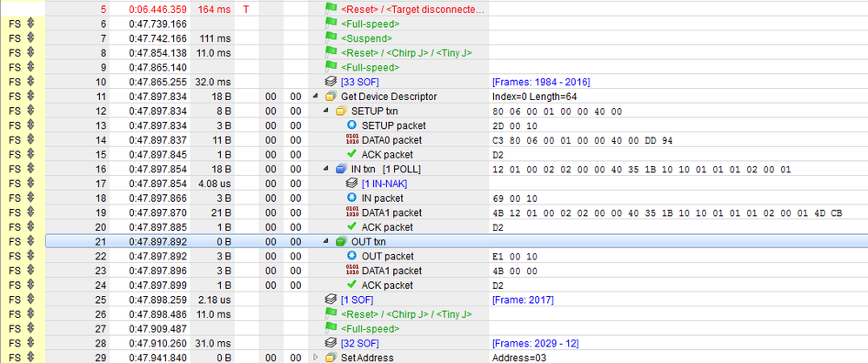Image resolution: width=868 pixels, height=363 pixels.
Task: Click the [32 SOF] collapsed group label
Action: [360, 343]
